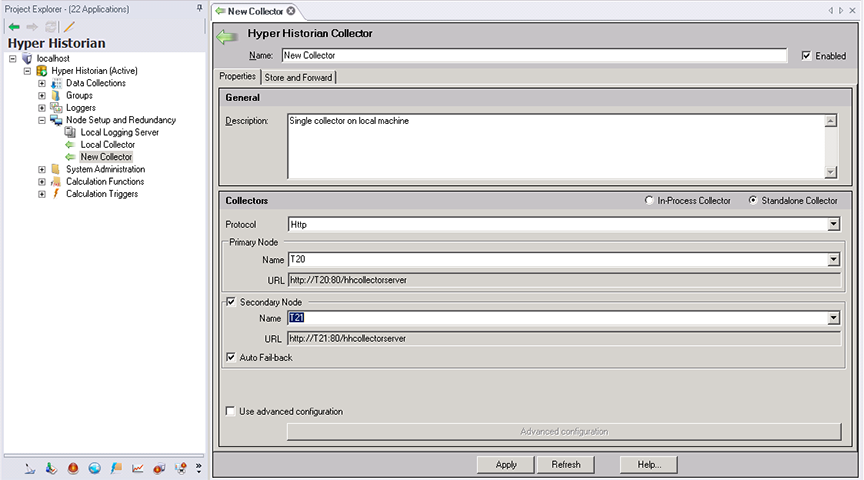
Task: Open the overflow chevron in the bottom toolbar
Action: (x=198, y=467)
